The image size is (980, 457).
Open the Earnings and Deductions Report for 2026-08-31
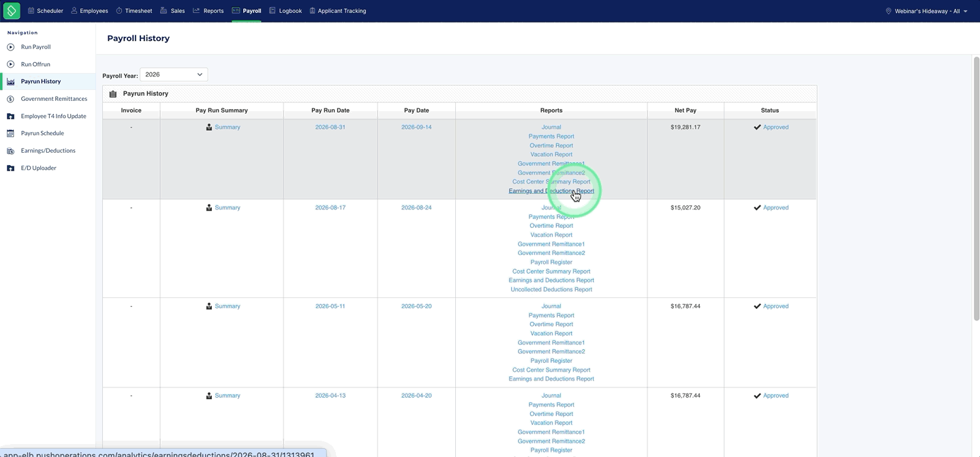pyautogui.click(x=551, y=191)
